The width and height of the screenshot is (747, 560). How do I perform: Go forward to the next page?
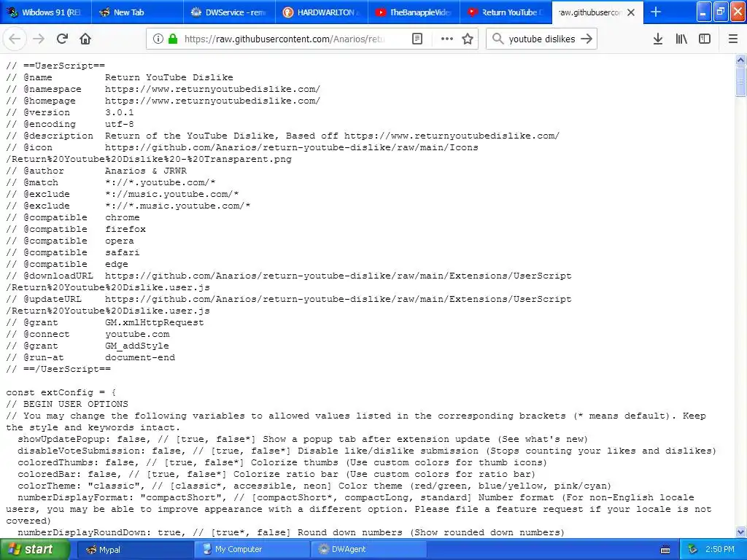coord(39,39)
